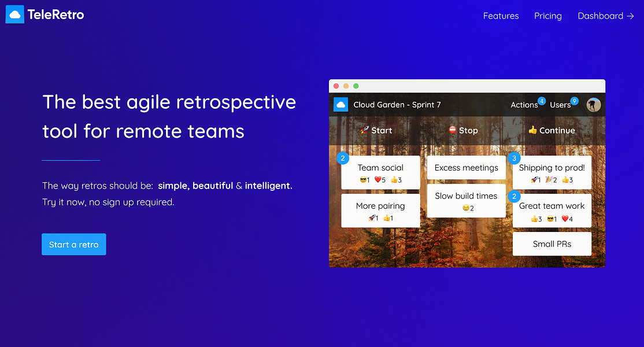Click the rocket reaction on Shipping to prod!
644x347 pixels.
tap(535, 180)
